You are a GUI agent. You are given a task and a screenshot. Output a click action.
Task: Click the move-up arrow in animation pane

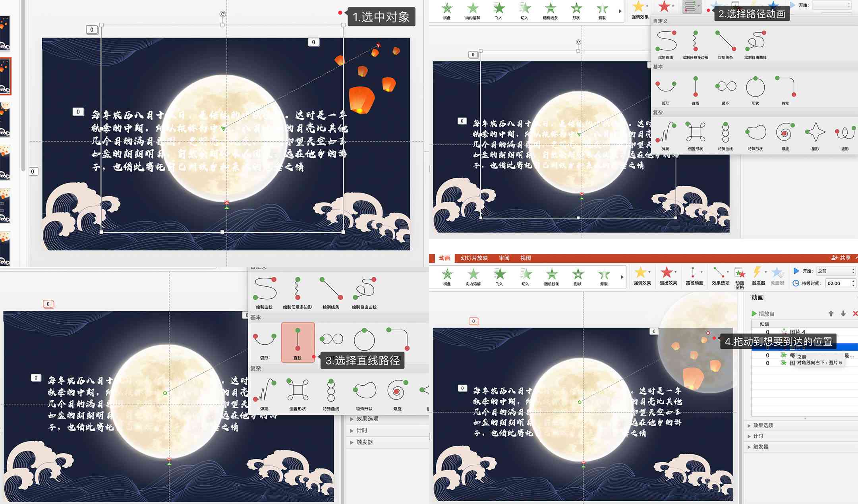point(831,313)
